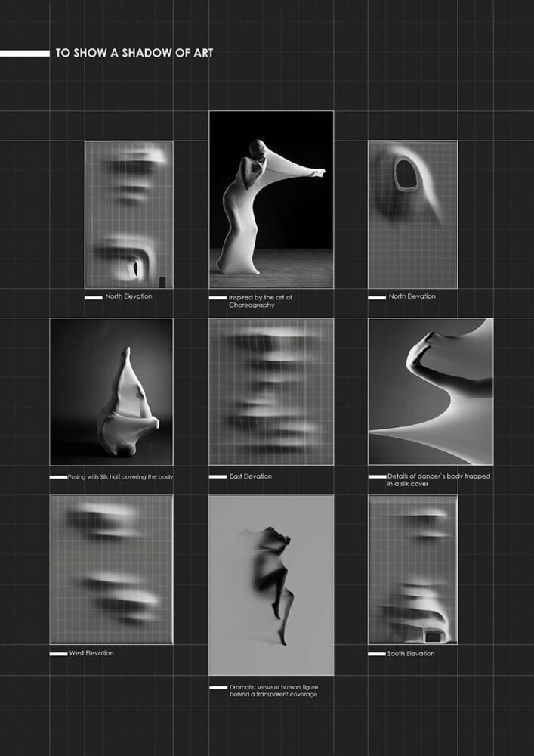Open the close-up of body trapped in silk

430,391
